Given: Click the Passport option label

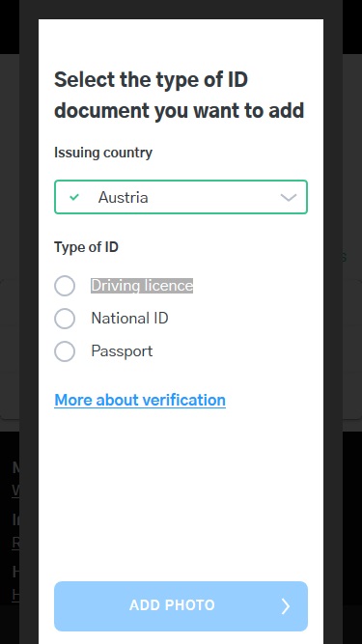Looking at the screenshot, I should pos(122,351).
